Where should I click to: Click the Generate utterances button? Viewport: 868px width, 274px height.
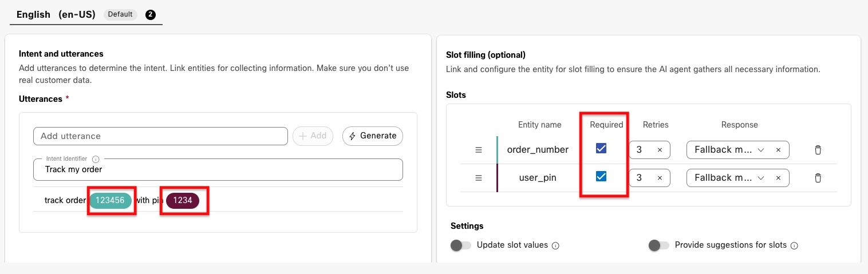pos(373,136)
